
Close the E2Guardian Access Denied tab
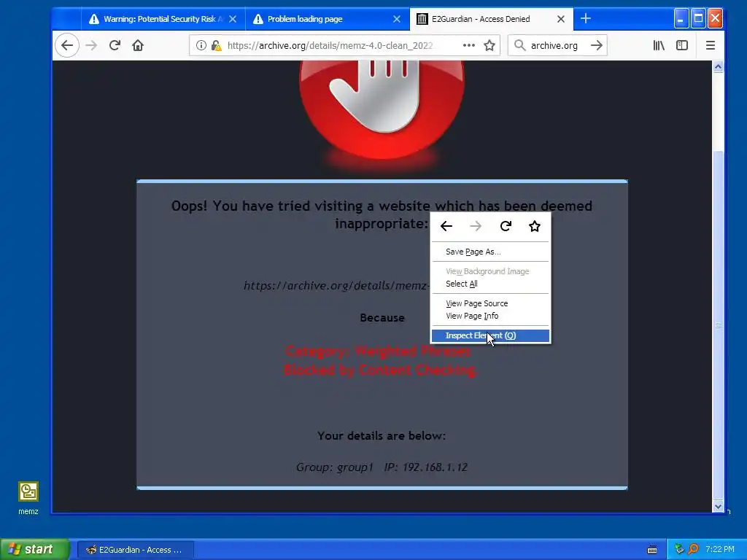pos(561,19)
